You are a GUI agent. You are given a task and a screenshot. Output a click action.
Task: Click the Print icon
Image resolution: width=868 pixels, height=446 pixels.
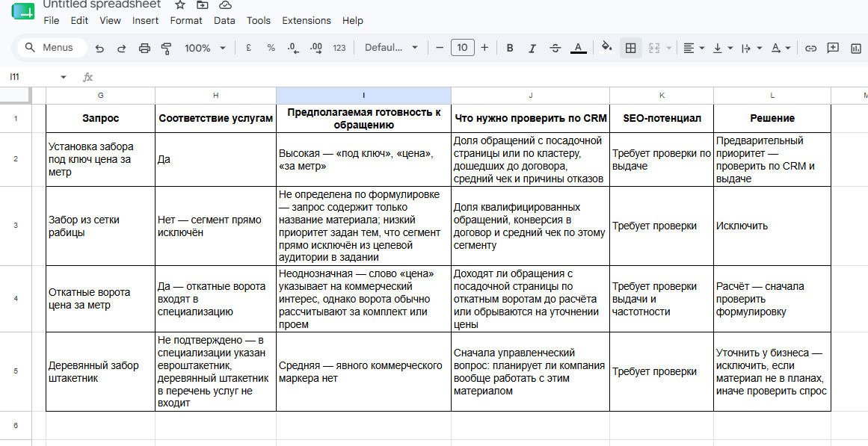(144, 48)
